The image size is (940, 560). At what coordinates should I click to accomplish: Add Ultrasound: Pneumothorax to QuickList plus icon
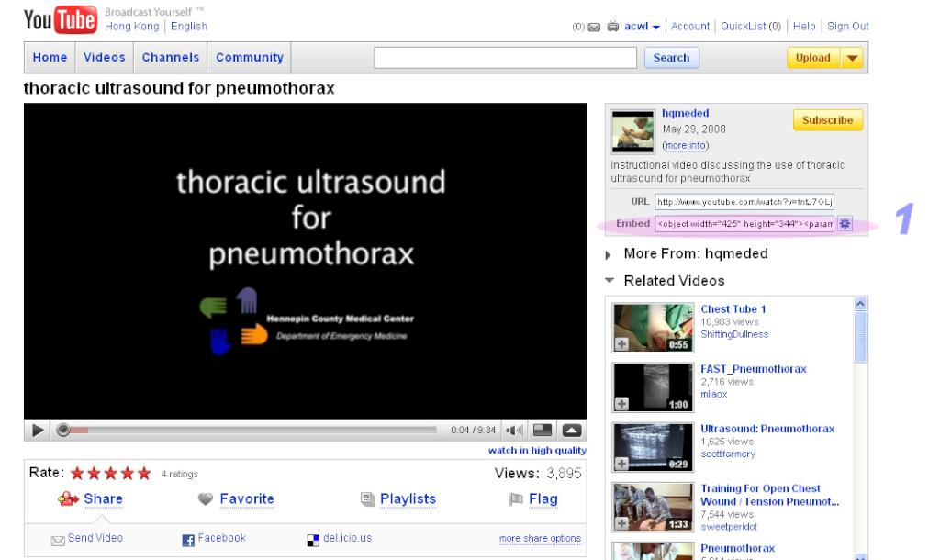coord(621,465)
